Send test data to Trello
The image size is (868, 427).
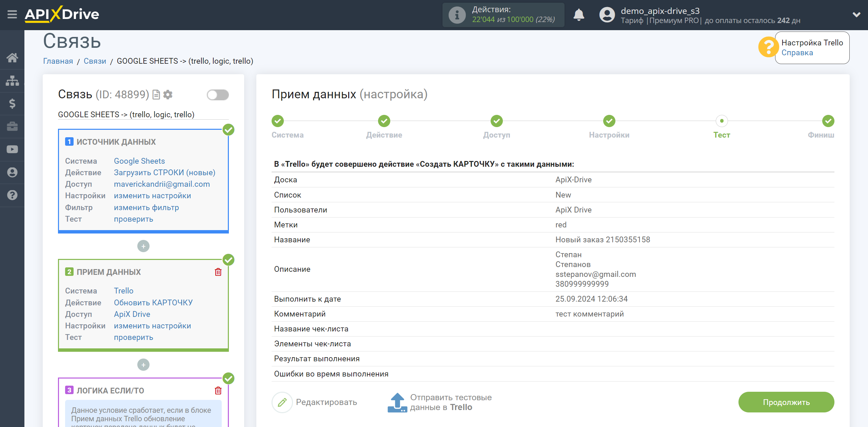tap(440, 402)
